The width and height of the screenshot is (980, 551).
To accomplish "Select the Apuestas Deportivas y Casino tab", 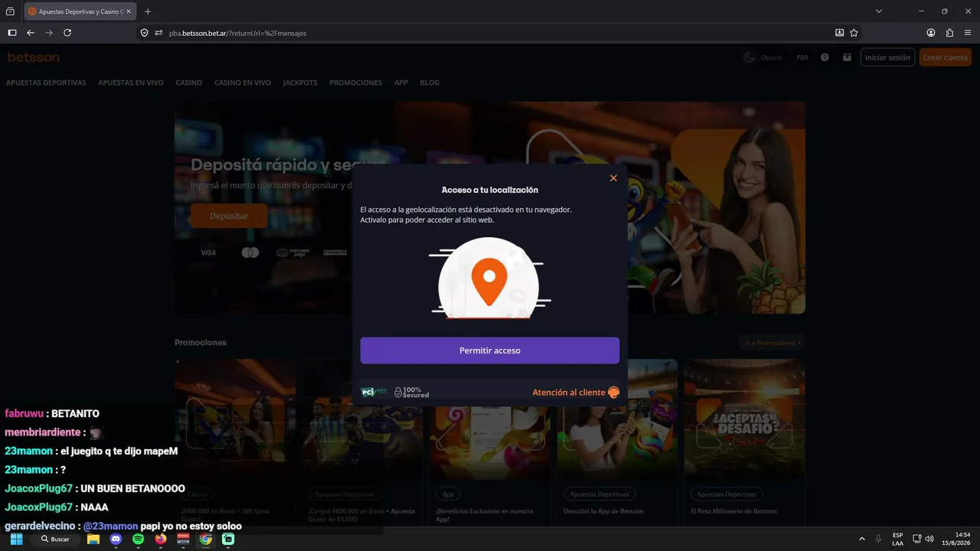I will (x=80, y=11).
